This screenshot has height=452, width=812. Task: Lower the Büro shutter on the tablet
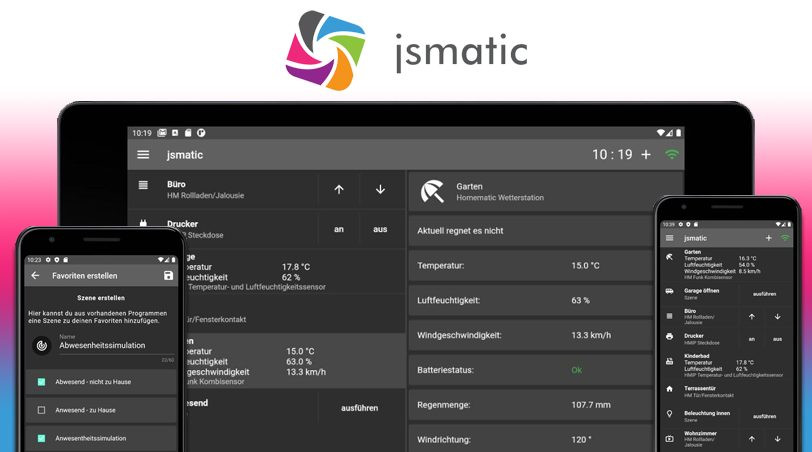pos(380,189)
